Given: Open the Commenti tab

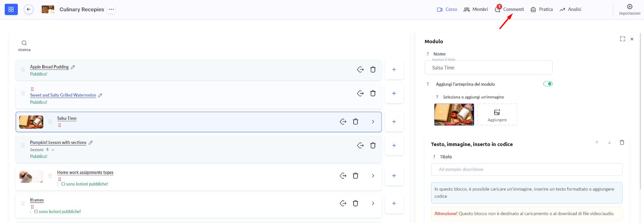Looking at the screenshot, I should pyautogui.click(x=513, y=9).
